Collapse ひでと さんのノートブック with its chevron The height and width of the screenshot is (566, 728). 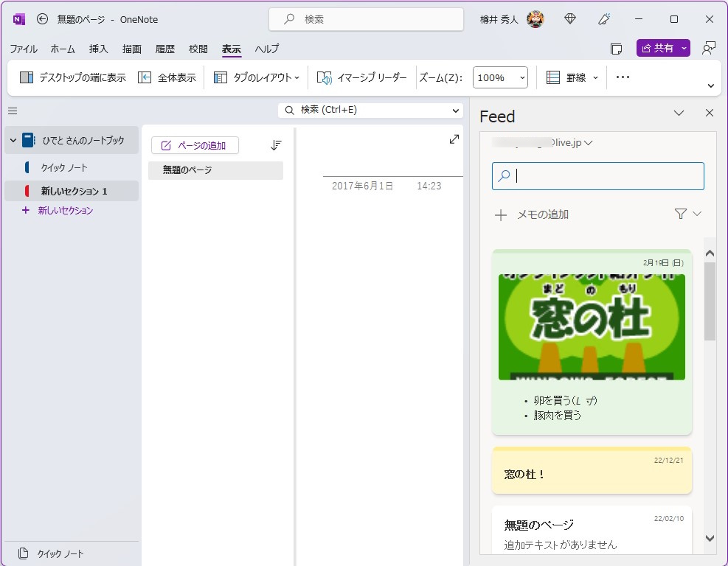click(13, 139)
